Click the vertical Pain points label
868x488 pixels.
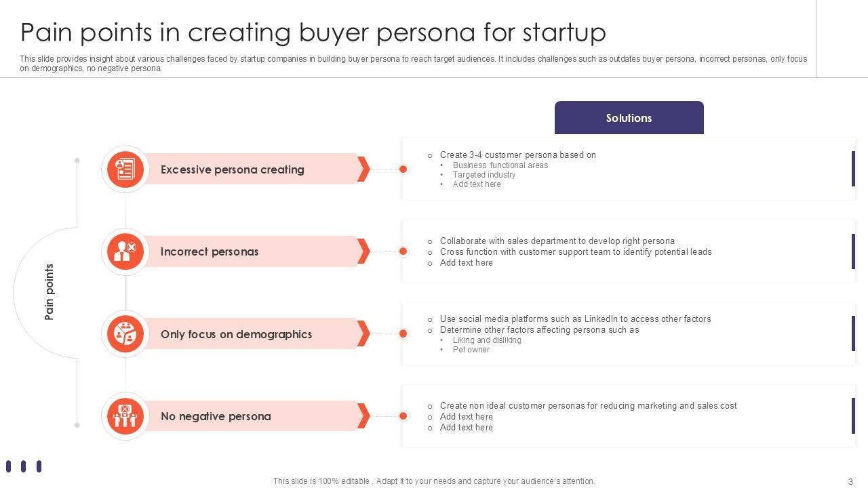click(x=50, y=292)
